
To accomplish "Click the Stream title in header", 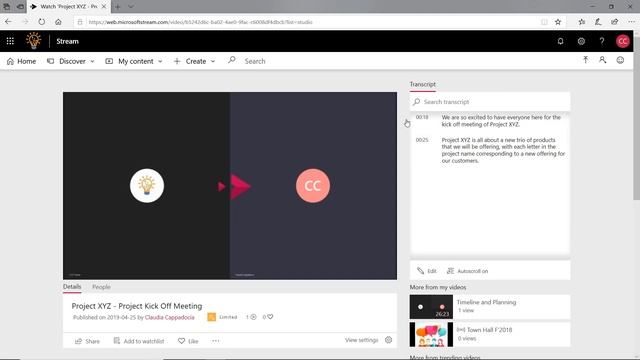I will point(67,41).
